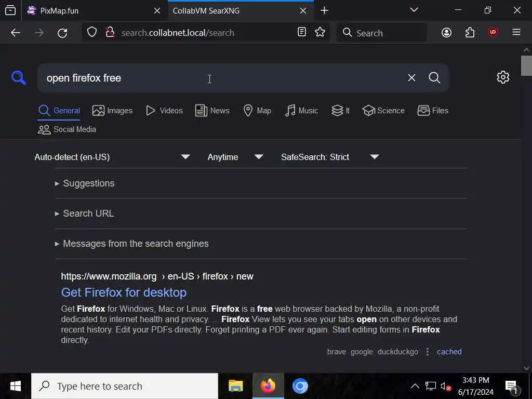Switch to the Science category
The width and height of the screenshot is (532, 399).
tap(383, 111)
